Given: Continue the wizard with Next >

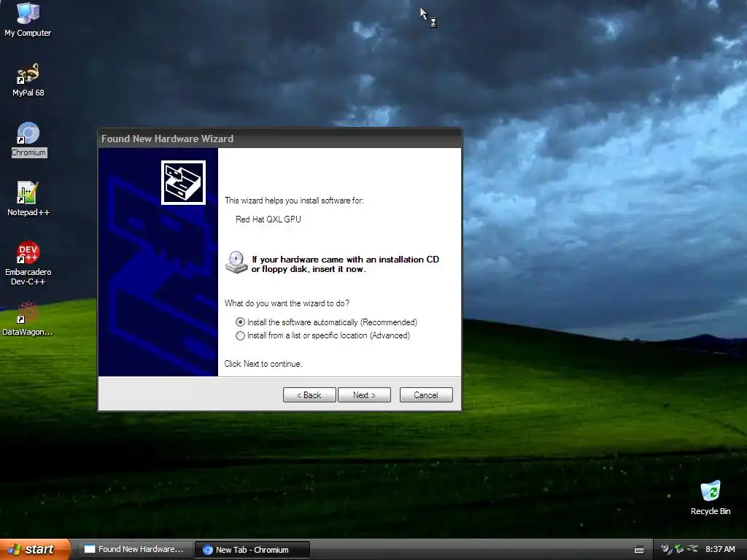Looking at the screenshot, I should [x=364, y=394].
